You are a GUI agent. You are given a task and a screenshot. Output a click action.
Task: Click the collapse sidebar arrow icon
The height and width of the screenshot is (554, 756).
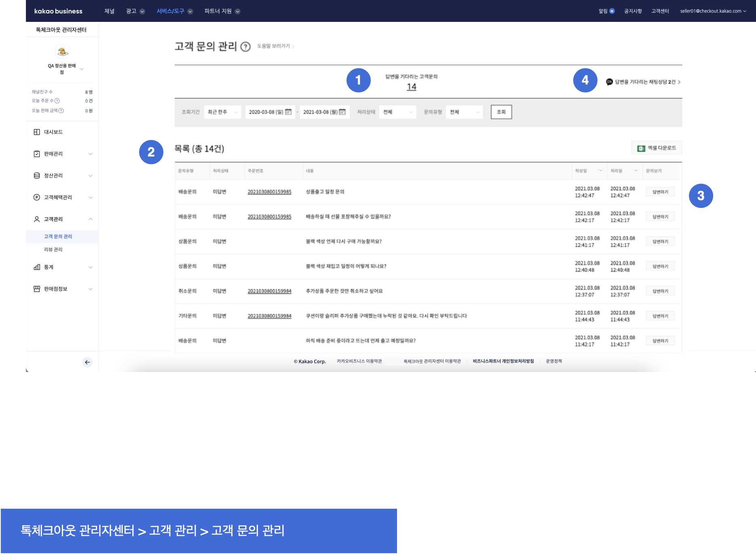(x=87, y=362)
